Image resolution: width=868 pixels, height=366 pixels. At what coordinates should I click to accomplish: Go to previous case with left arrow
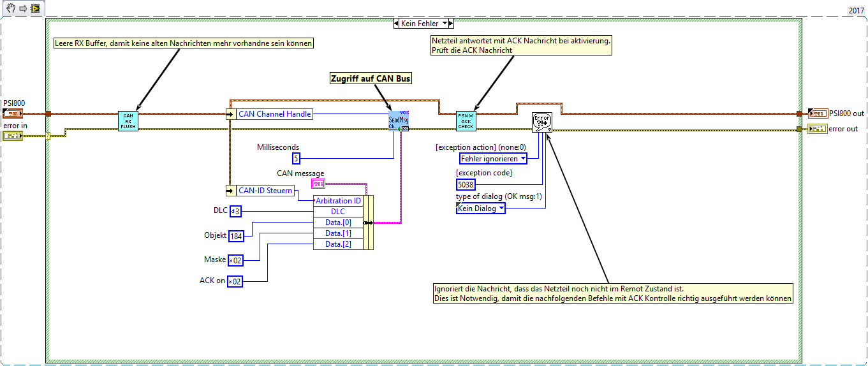tap(397, 24)
